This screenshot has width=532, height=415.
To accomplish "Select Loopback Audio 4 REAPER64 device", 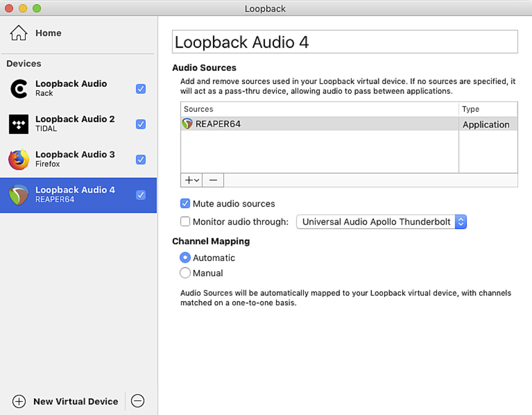I will [78, 195].
